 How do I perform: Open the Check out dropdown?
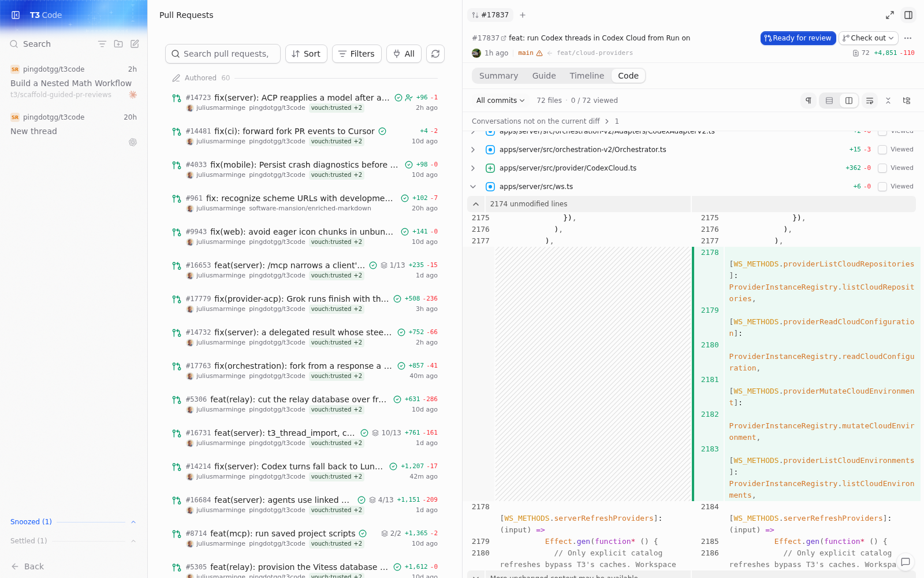[869, 38]
